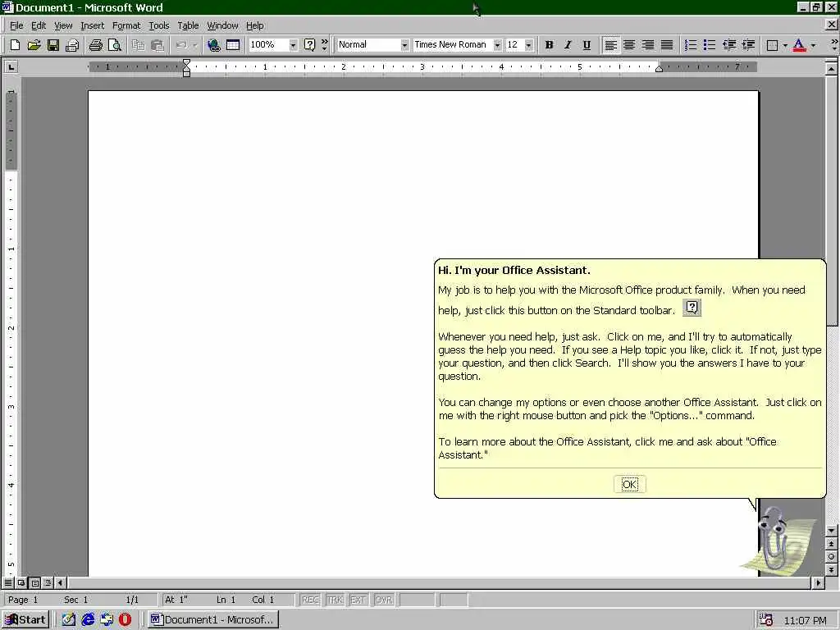Image resolution: width=840 pixels, height=630 pixels.
Task: Click the right indent marker on ruler
Action: point(659,69)
